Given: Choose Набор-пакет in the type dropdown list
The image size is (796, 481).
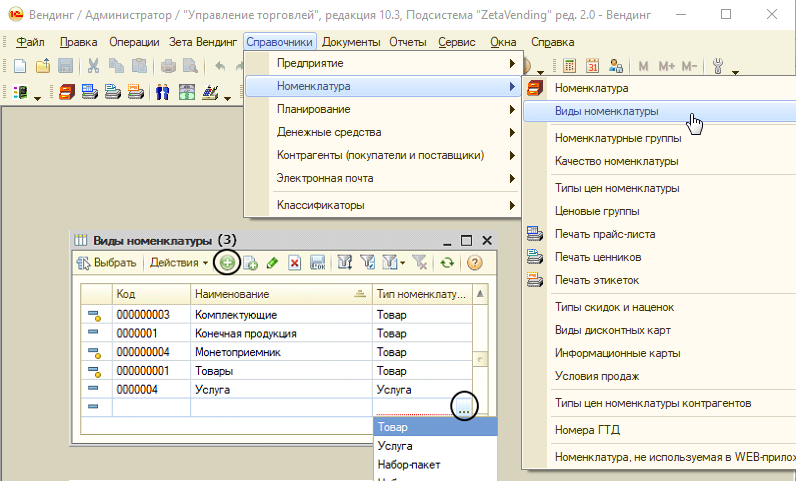Looking at the screenshot, I should coord(435,464).
